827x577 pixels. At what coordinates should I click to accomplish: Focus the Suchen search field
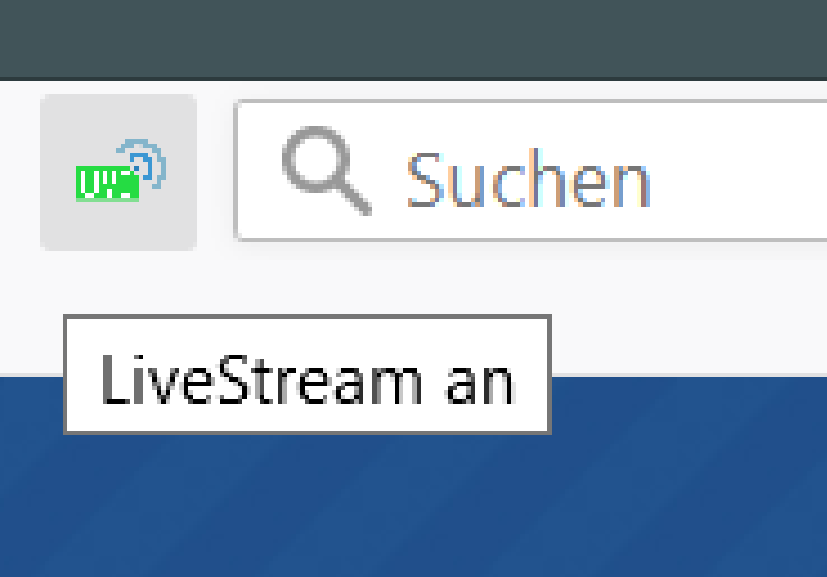[531, 170]
